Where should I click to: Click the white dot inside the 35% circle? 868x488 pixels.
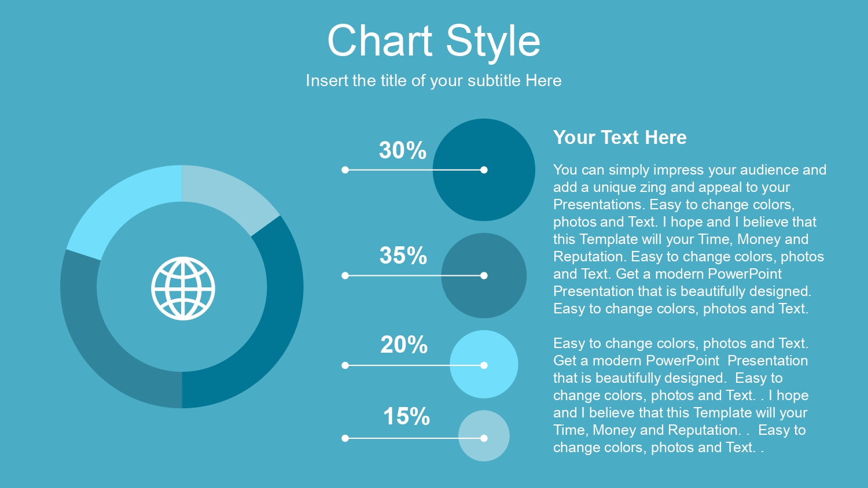click(x=484, y=276)
